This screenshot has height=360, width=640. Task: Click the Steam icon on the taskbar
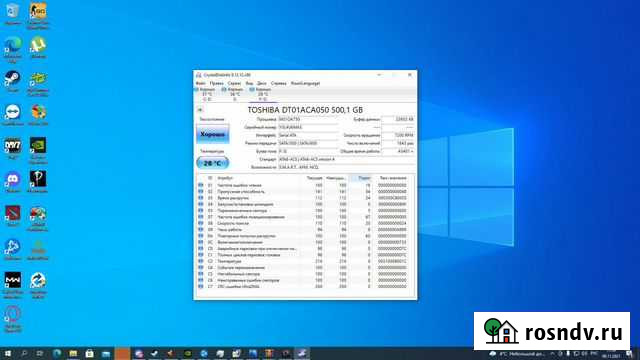[154, 353]
